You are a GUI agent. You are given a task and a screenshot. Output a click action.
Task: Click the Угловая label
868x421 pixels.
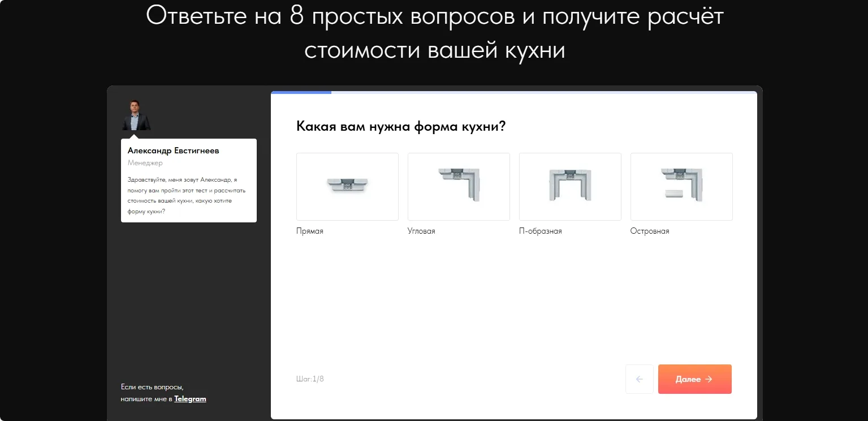[421, 231]
